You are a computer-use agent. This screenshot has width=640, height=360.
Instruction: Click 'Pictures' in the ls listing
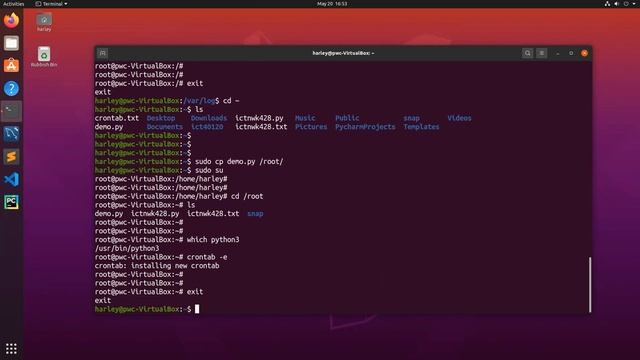pos(311,127)
